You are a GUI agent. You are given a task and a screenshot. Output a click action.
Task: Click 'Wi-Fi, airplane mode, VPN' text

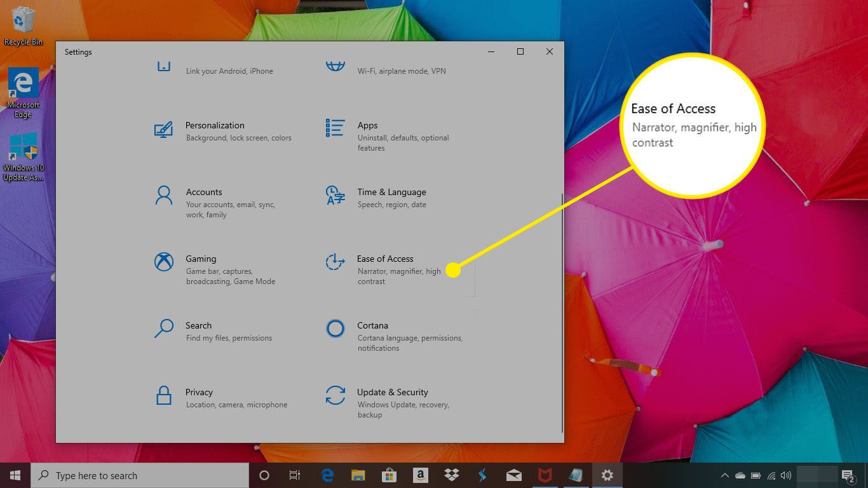[402, 71]
